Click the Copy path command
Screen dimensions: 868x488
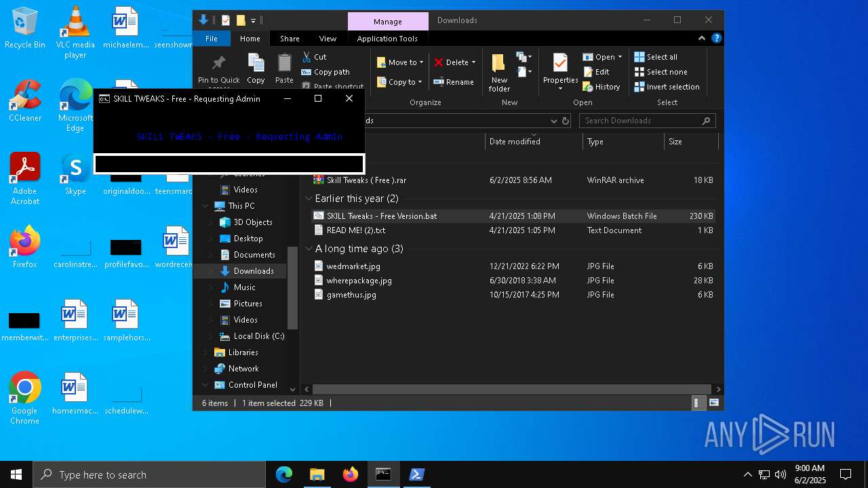coord(325,72)
